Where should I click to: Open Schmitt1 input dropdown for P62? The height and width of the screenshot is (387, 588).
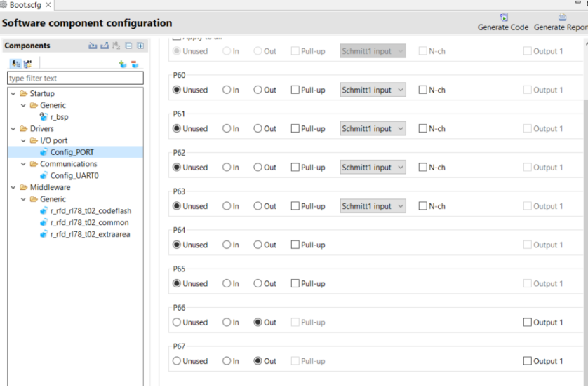(373, 167)
